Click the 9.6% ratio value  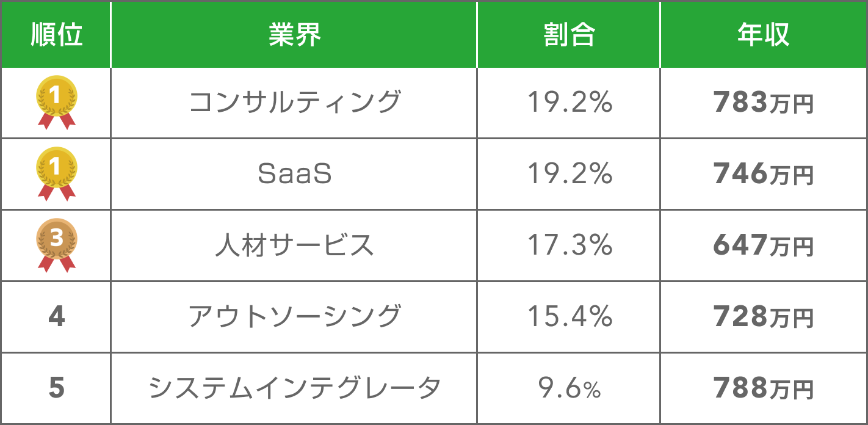click(x=570, y=388)
